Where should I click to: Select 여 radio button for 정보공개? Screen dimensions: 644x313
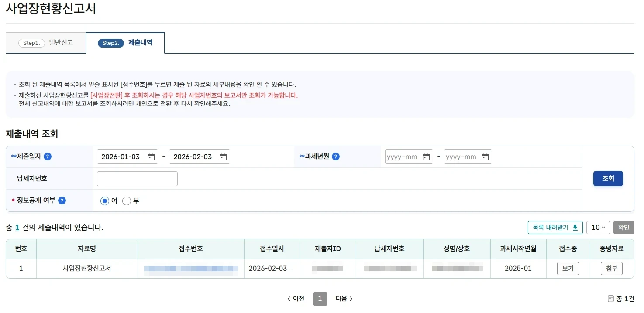105,201
